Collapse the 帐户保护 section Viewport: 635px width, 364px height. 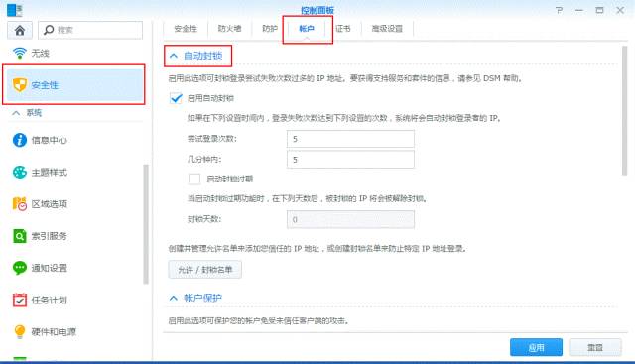coord(174,298)
